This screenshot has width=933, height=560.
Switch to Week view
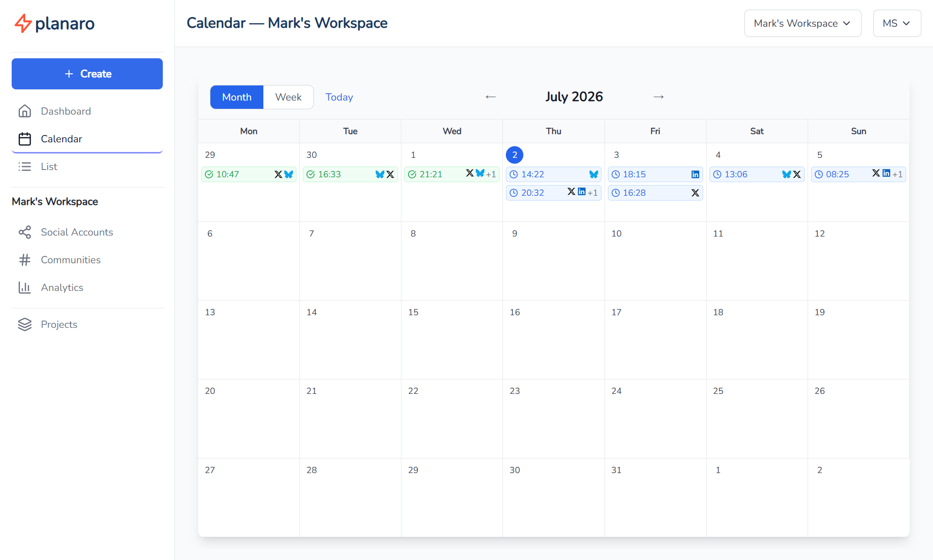pos(288,97)
